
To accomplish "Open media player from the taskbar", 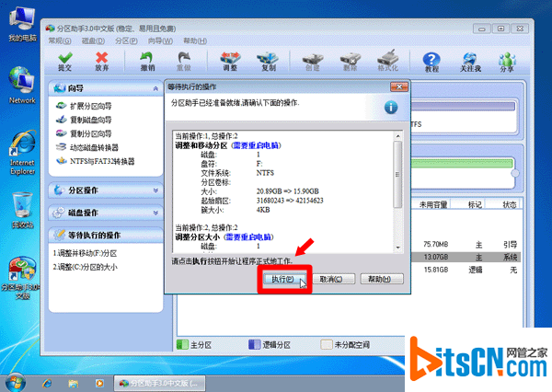I will (x=99, y=383).
